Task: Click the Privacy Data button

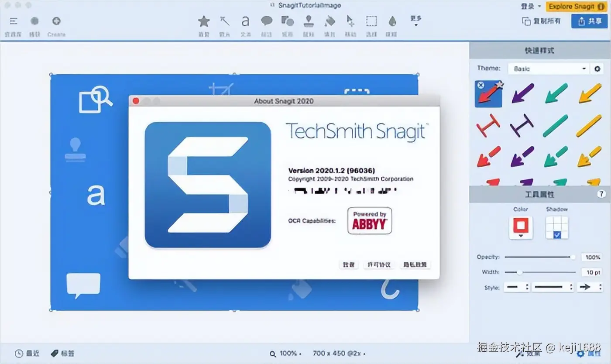Action: point(415,264)
